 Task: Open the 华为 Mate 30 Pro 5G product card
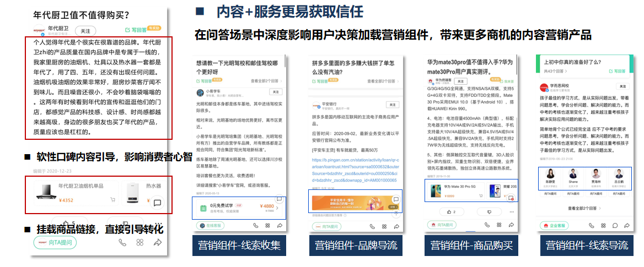(x=455, y=192)
